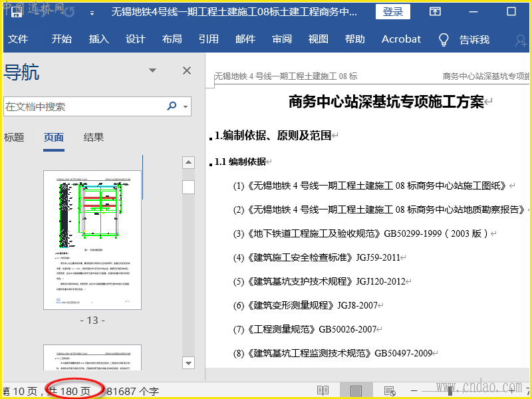Viewport: 532px width, 399px height.
Task: Click the collapse marker beside heading 1.编制依据、原则及范围
Action: point(211,138)
